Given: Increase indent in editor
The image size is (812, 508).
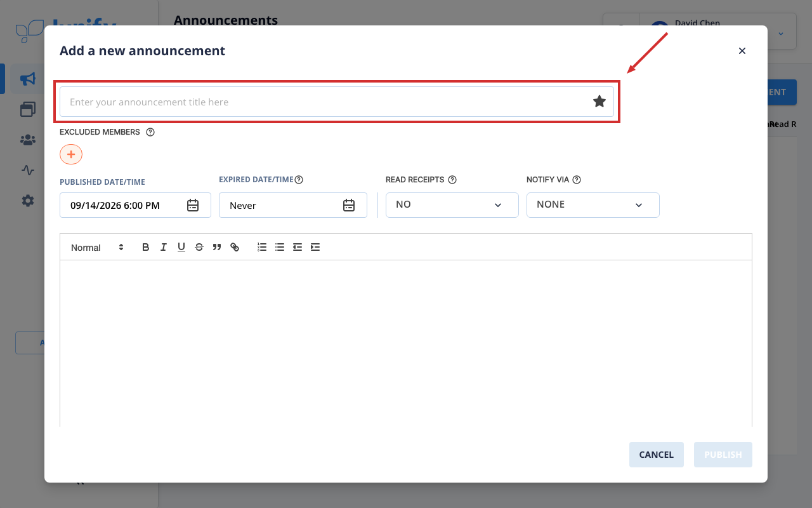Looking at the screenshot, I should point(315,248).
